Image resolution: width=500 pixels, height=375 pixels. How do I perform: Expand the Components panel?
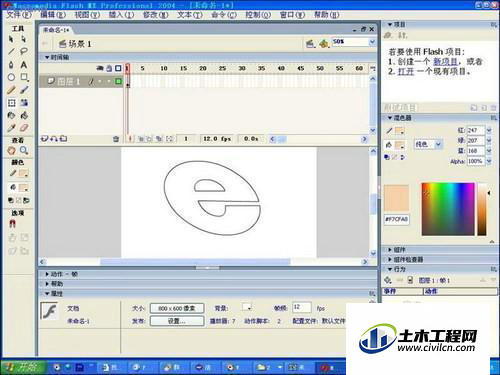pos(390,249)
